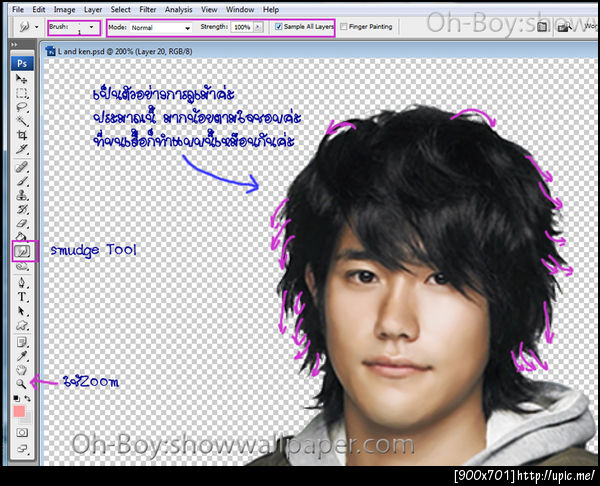Open the Layer menu

pos(93,10)
